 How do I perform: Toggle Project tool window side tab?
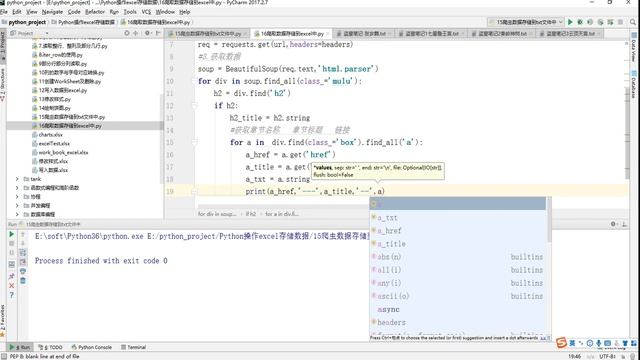3,46
